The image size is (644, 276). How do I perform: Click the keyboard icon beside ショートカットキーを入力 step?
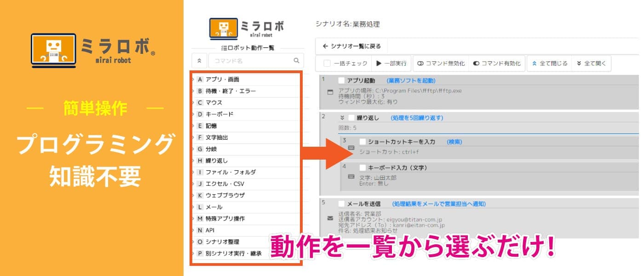(x=351, y=148)
